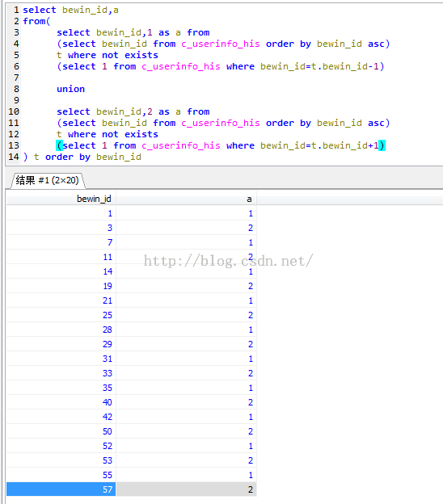Click 'order by bewin_id' on the last query line
Screen dimensions: 443x504
(x=93, y=157)
